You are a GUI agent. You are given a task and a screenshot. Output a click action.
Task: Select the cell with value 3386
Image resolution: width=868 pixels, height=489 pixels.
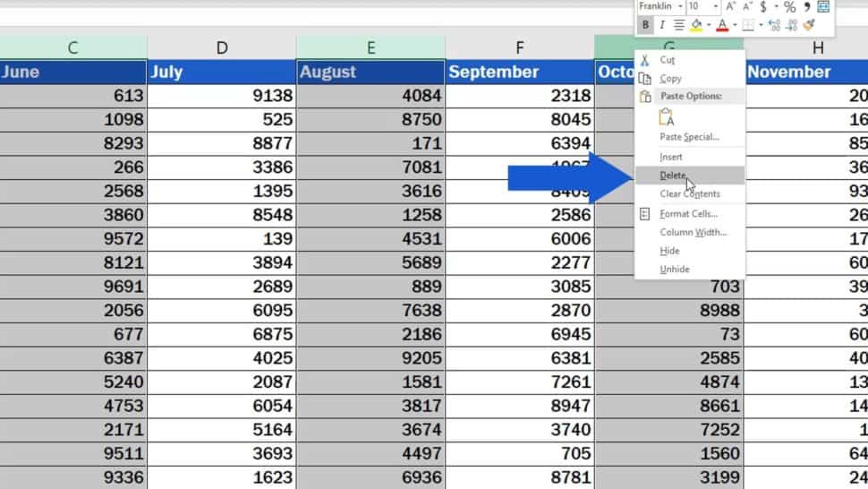tap(222, 167)
